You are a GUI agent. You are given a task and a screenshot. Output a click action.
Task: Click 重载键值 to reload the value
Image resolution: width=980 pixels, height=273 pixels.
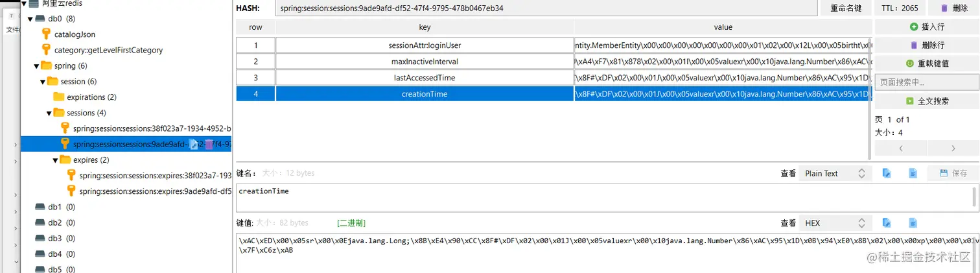tap(927, 64)
